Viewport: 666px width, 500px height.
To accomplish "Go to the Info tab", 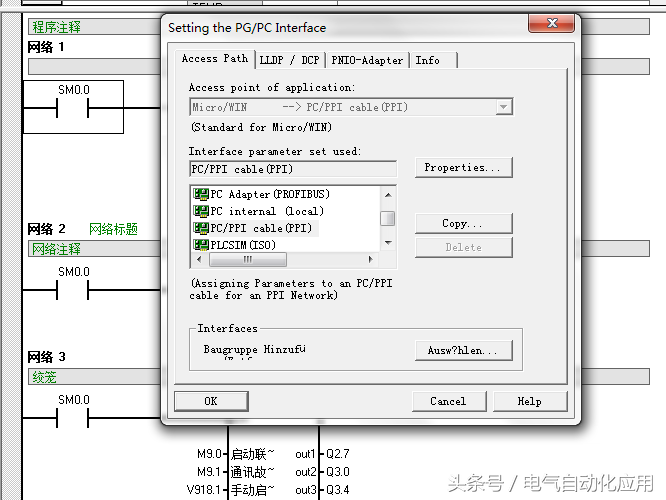I will coord(428,60).
